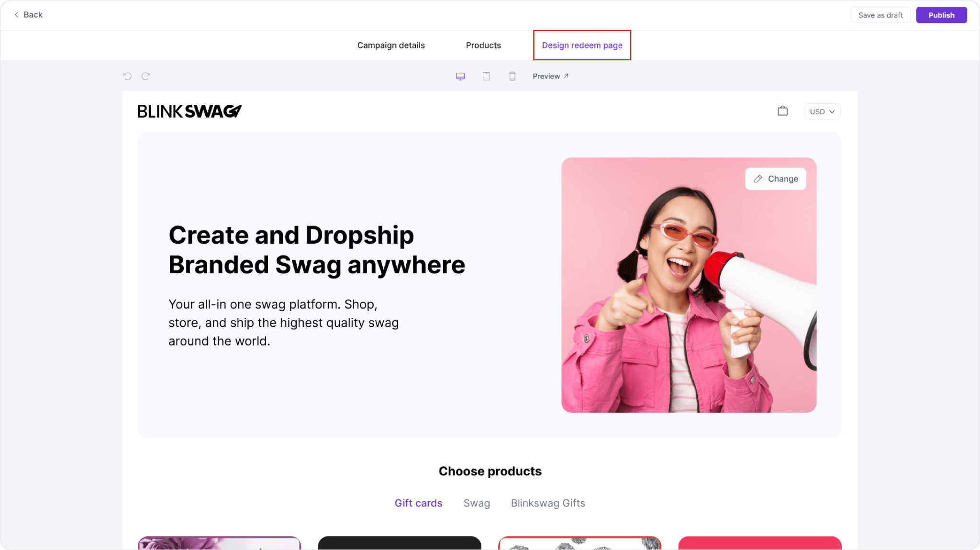Click the desktop/monitor preview icon
The width and height of the screenshot is (980, 550).
(x=460, y=76)
